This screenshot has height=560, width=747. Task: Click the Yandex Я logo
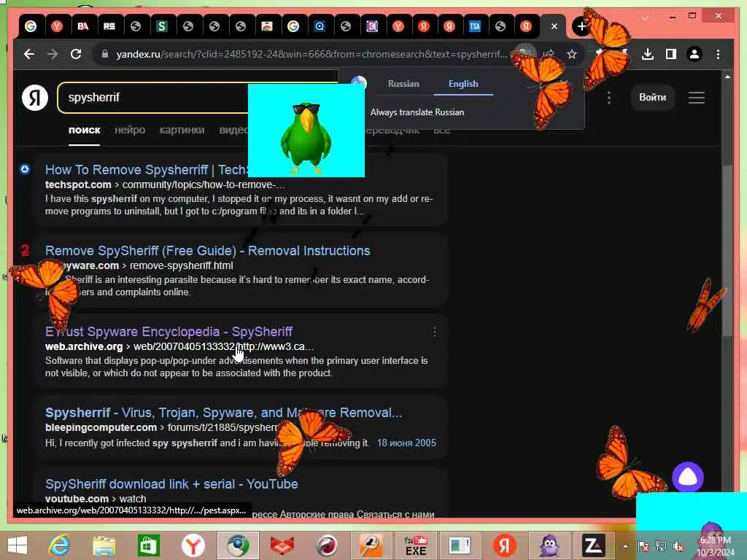[x=35, y=98]
